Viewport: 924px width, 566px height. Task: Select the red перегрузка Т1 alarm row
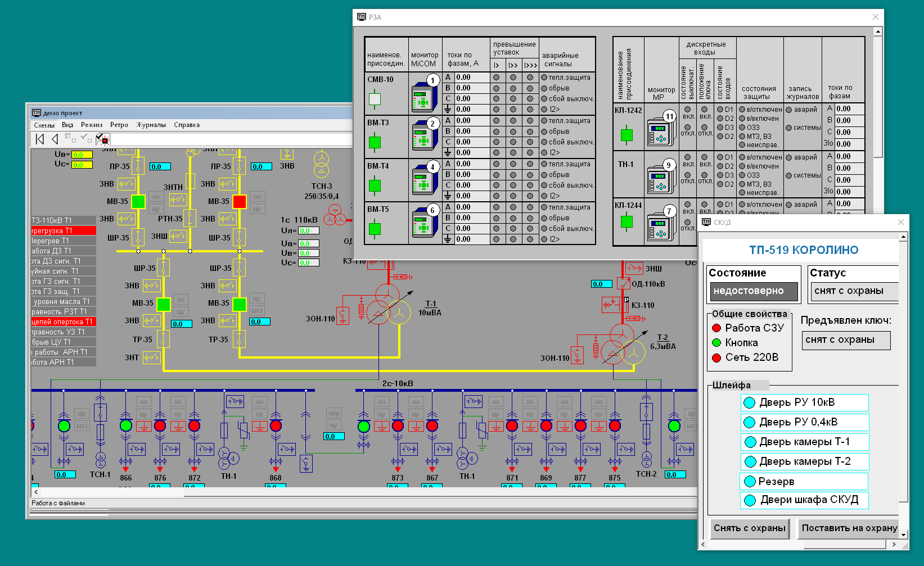pos(63,230)
